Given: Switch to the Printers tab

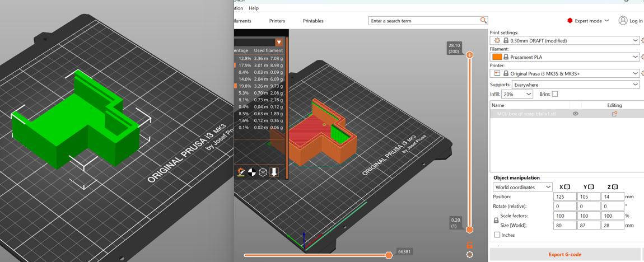Looking at the screenshot, I should [x=277, y=21].
